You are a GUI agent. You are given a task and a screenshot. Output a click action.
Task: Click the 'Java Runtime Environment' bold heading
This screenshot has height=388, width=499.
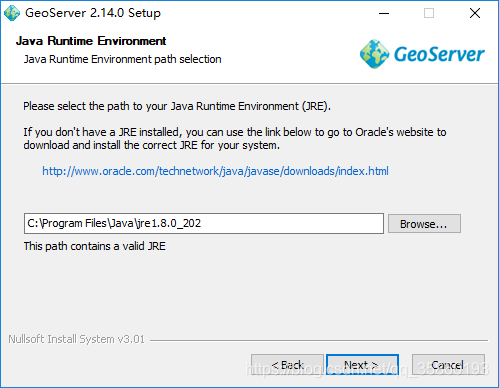coord(91,41)
